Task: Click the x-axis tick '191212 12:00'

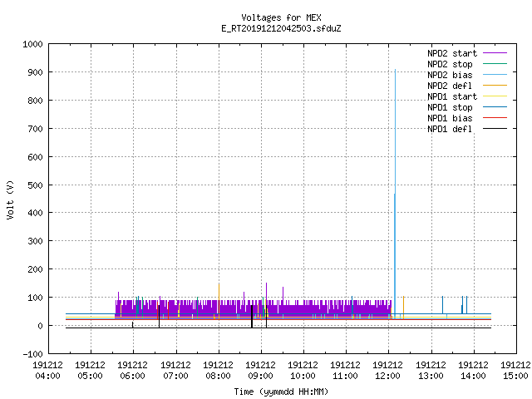Action: [388, 371]
